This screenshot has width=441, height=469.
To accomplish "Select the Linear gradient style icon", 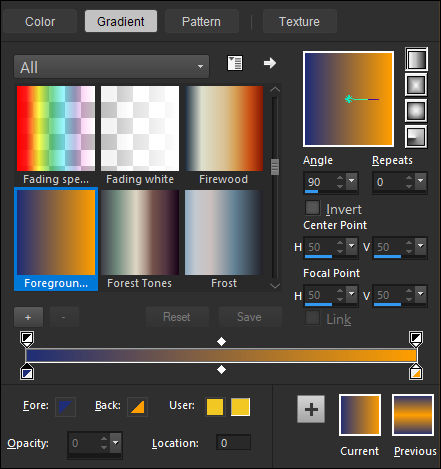I will click(416, 59).
